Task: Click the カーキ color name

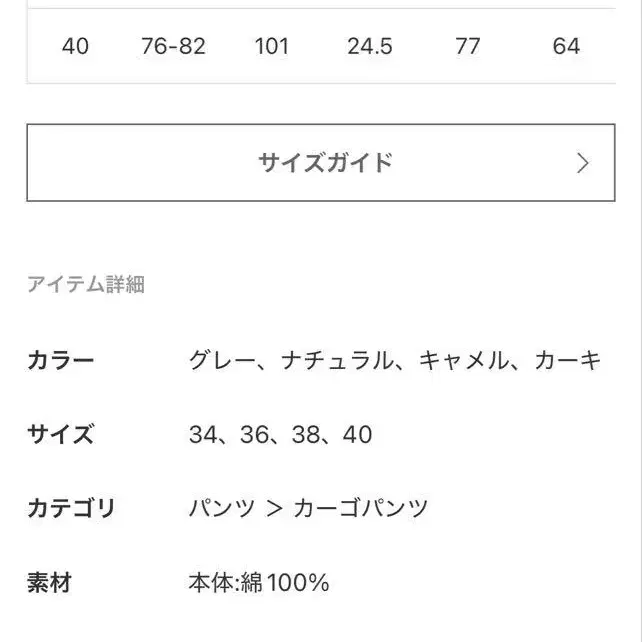Action: 568,361
